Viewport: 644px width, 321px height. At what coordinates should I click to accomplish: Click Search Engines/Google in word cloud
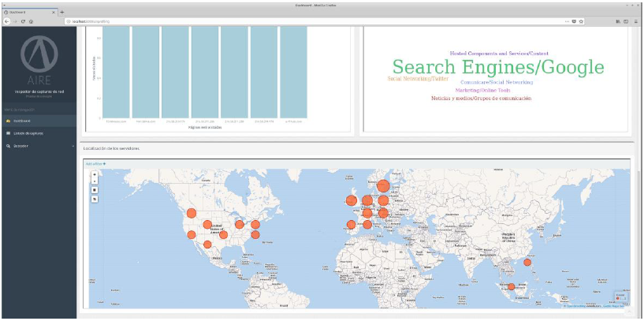pyautogui.click(x=497, y=68)
